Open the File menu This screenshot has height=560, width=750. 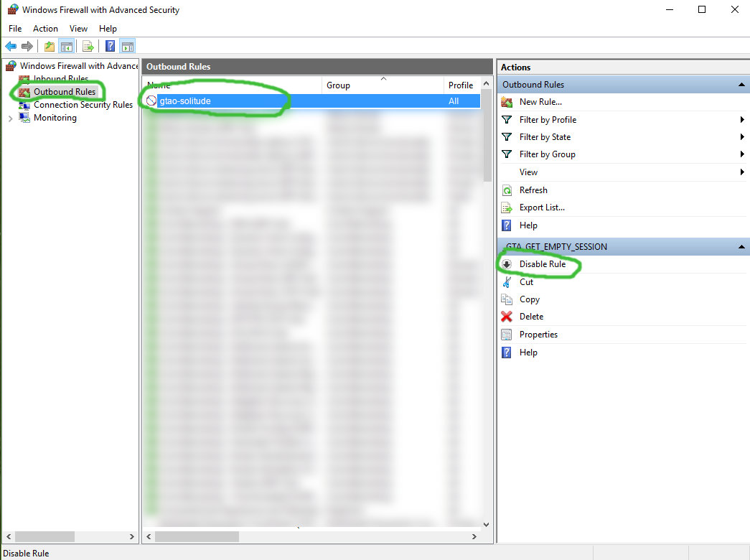pyautogui.click(x=15, y=29)
